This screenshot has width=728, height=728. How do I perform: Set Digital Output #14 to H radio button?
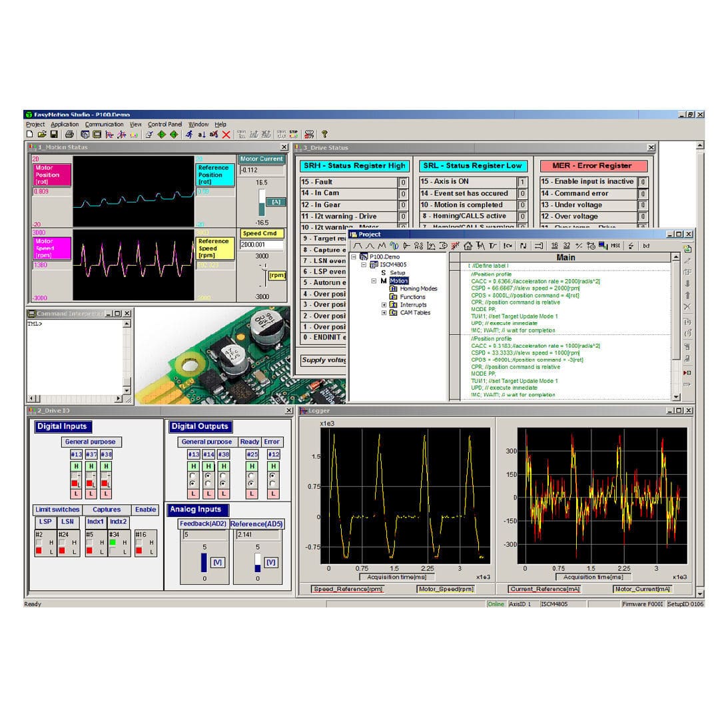pos(208,476)
